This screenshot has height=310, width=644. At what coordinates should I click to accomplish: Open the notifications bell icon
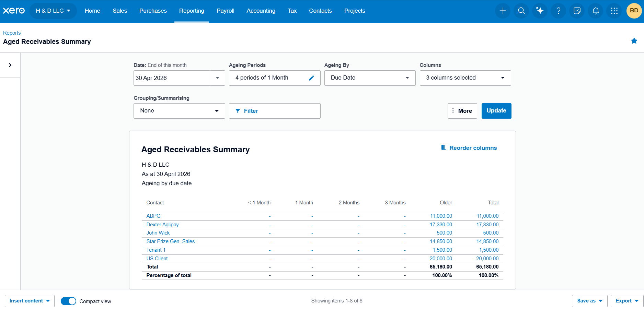(596, 11)
